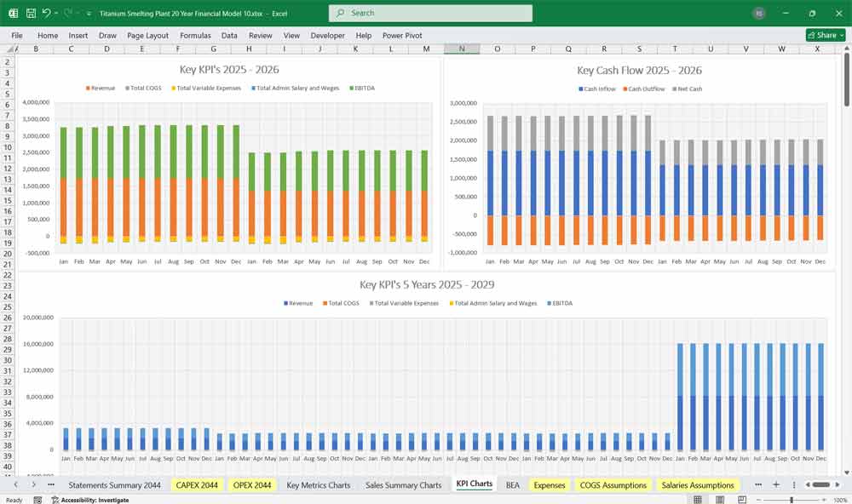Image resolution: width=852 pixels, height=504 pixels.
Task: Click the Redo arrow icon
Action: point(67,14)
